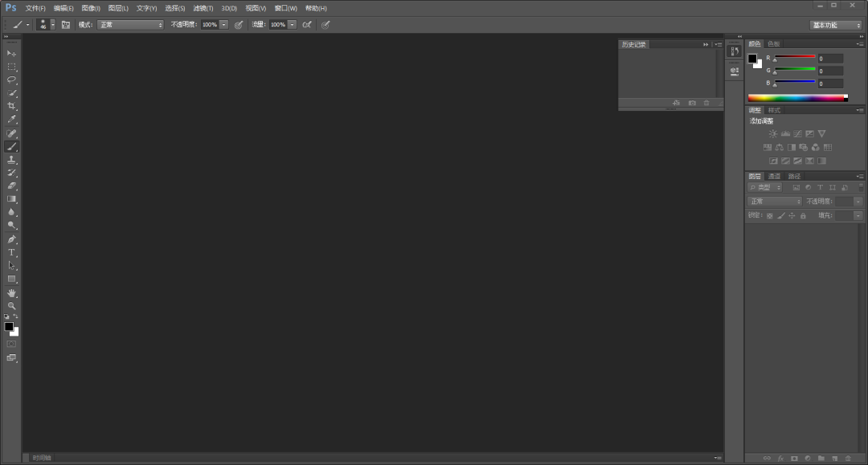Open the 基本功能 workspace dropdown
This screenshot has height=465, width=868.
(x=835, y=25)
